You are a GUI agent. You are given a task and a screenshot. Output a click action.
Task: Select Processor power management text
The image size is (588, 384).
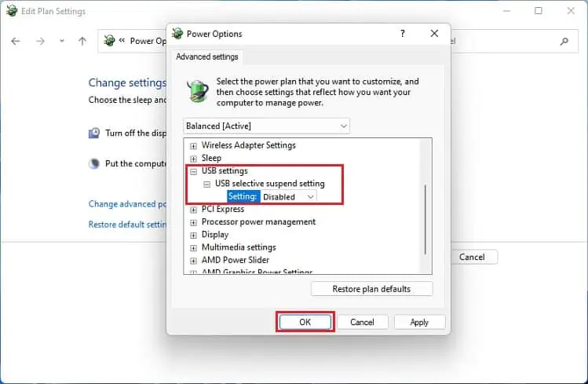click(x=259, y=221)
